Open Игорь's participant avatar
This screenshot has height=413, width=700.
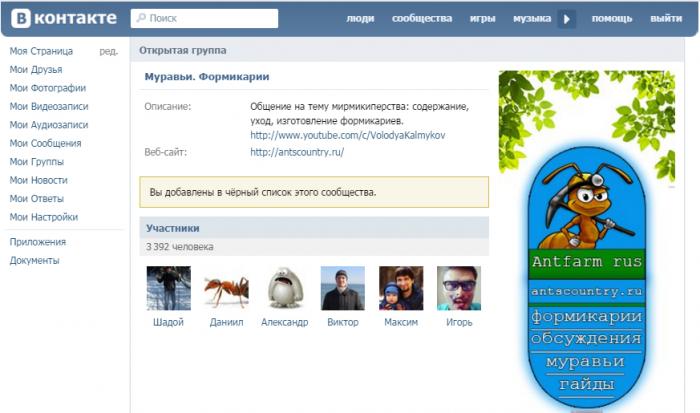(458, 288)
